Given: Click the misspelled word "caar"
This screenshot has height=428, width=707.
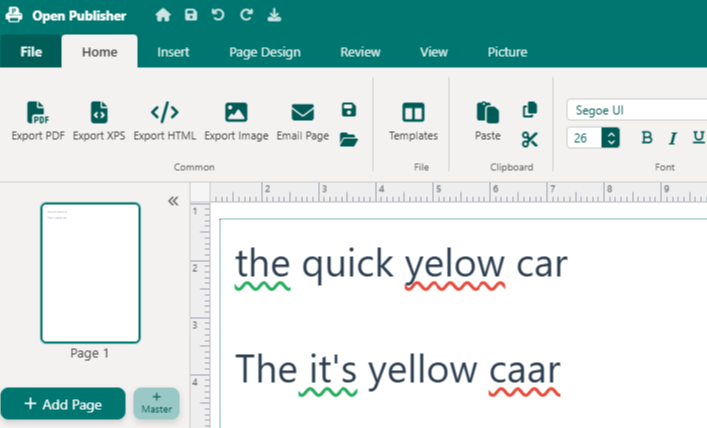Looking at the screenshot, I should tap(525, 371).
